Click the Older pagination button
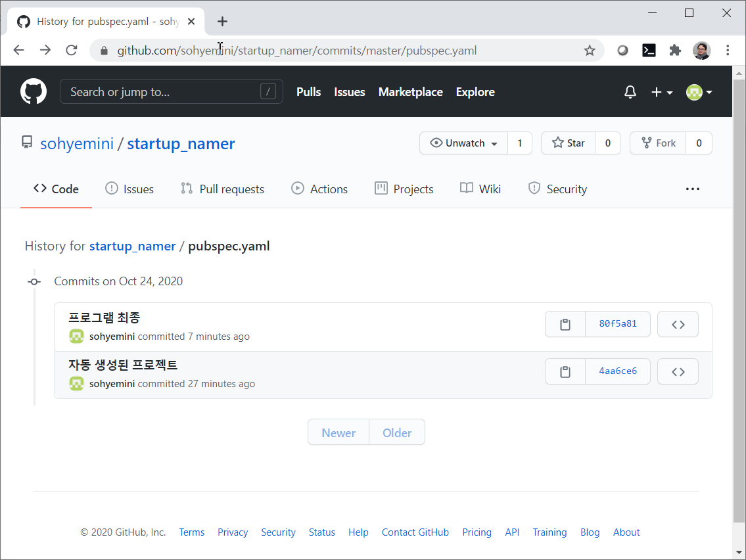The height and width of the screenshot is (560, 746). (397, 432)
